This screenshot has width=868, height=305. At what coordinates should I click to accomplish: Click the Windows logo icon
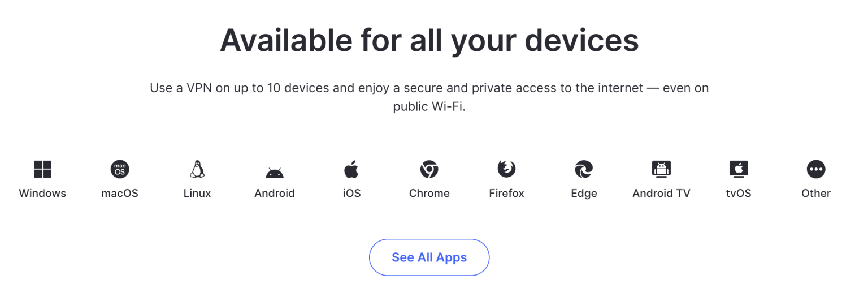pos(42,169)
